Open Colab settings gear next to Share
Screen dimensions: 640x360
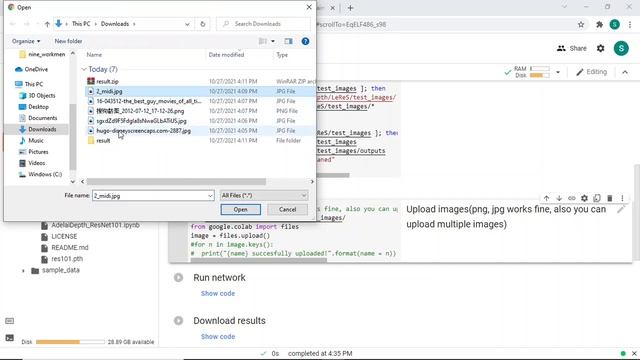(600, 48)
